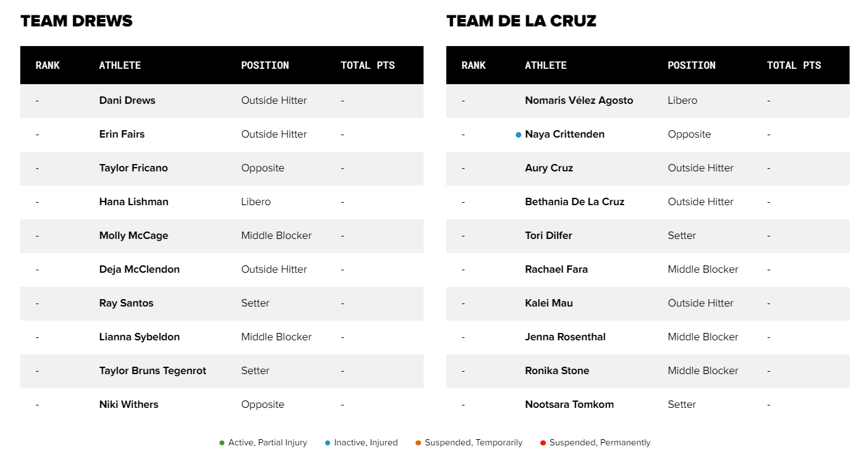Select Molly McCage athlete name
Viewport: 868px width, 465px height.
[x=133, y=235]
